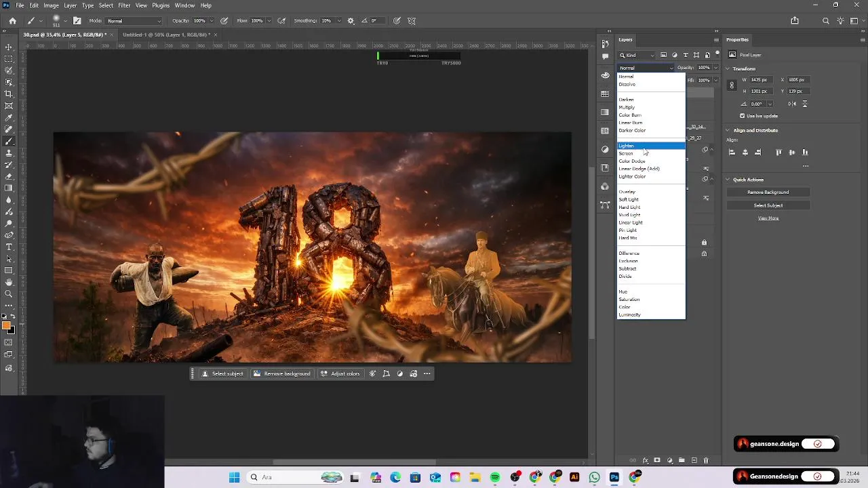
Task: Open brush smoothing options gear
Action: coord(351,21)
